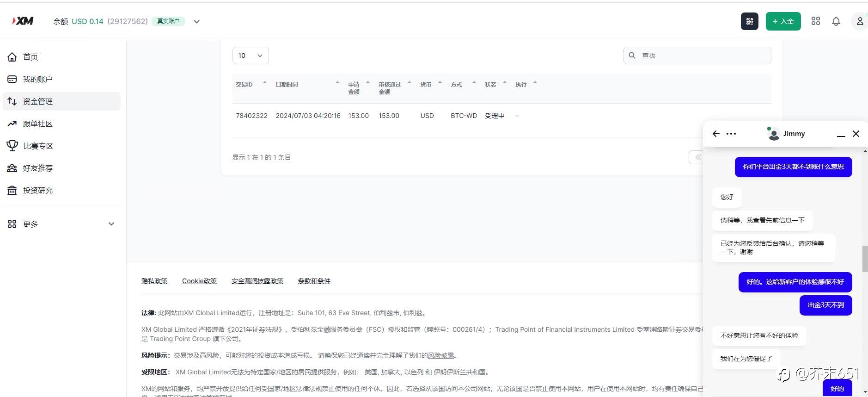Sort by 状态 column arrow

(x=505, y=82)
